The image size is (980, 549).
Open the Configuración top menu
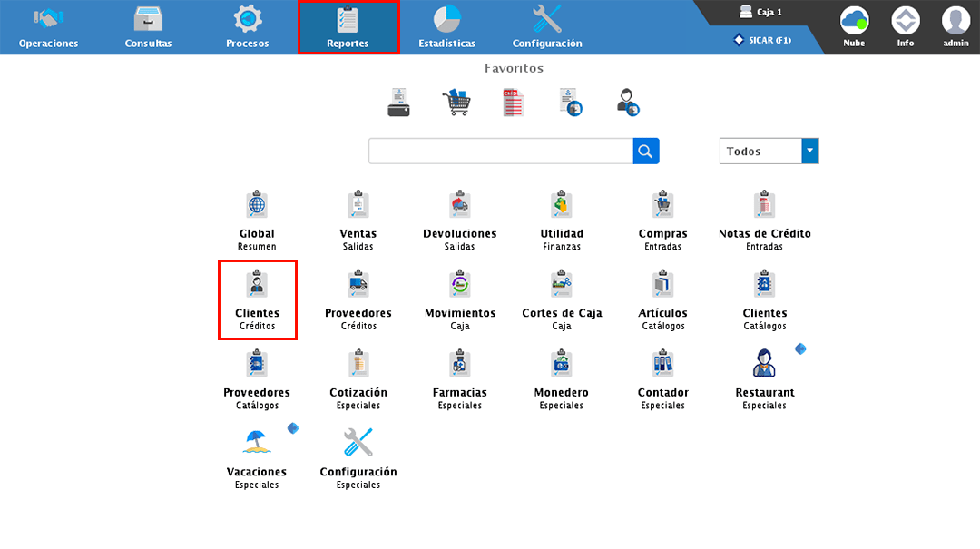click(547, 27)
